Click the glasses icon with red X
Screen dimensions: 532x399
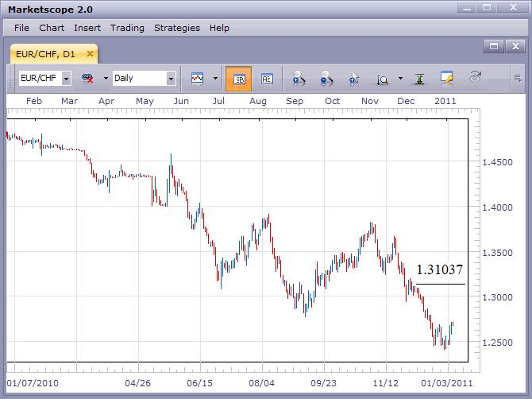click(87, 79)
